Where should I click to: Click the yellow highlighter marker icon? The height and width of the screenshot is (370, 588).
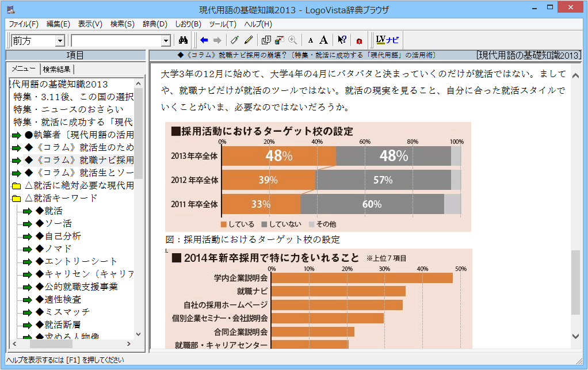[249, 40]
